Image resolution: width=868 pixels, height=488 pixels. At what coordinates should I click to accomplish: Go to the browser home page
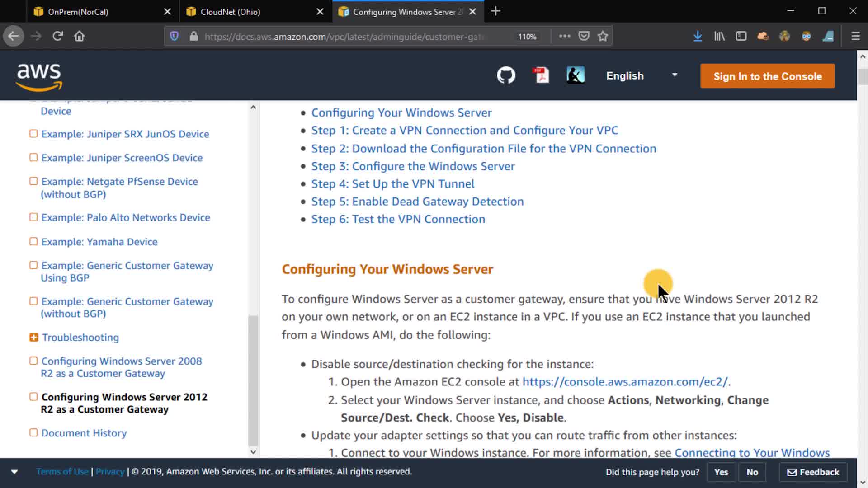coord(79,36)
